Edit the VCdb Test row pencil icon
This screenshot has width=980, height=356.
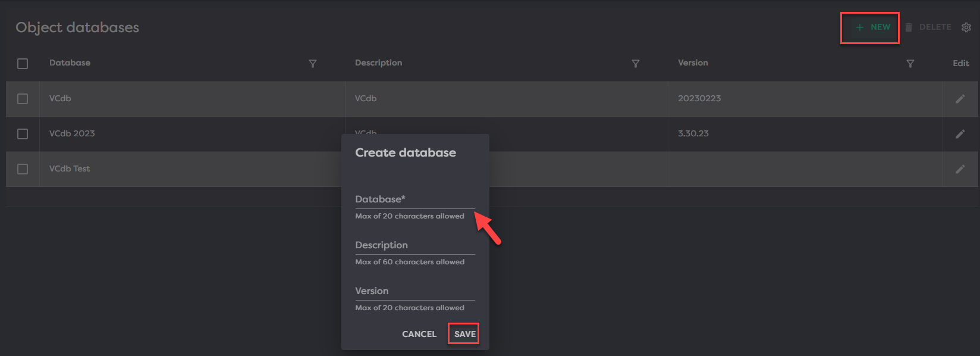tap(960, 169)
